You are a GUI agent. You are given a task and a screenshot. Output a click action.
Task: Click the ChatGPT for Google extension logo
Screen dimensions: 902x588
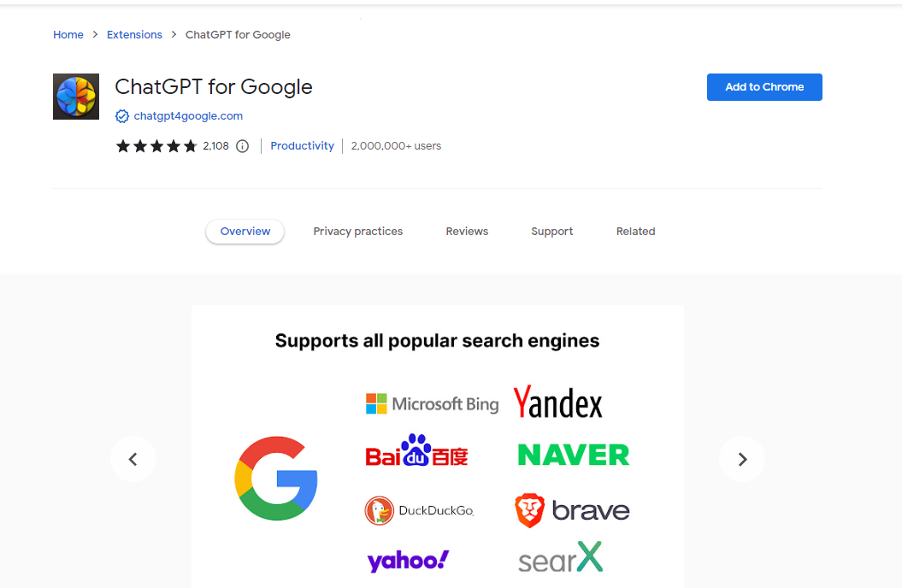pyautogui.click(x=76, y=97)
